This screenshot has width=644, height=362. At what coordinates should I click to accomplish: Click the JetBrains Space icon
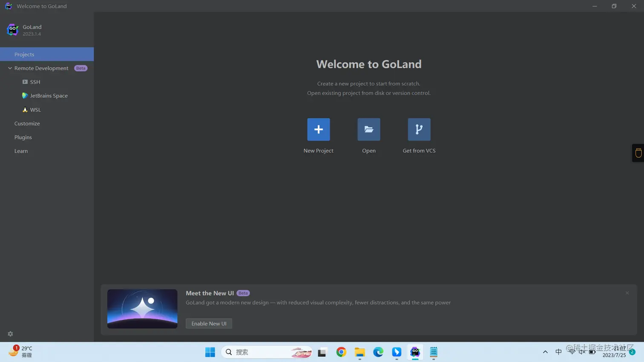click(x=25, y=96)
